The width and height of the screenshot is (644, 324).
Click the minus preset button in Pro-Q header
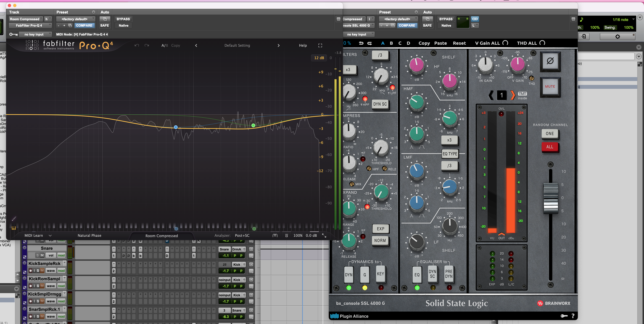click(59, 25)
